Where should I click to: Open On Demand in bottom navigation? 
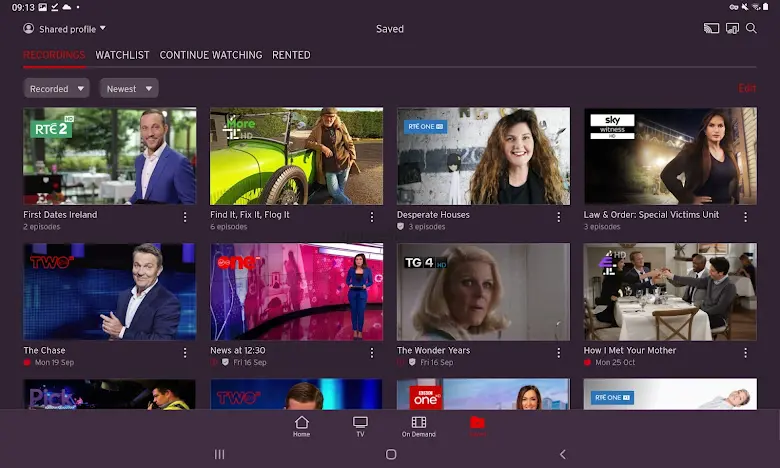(x=419, y=426)
